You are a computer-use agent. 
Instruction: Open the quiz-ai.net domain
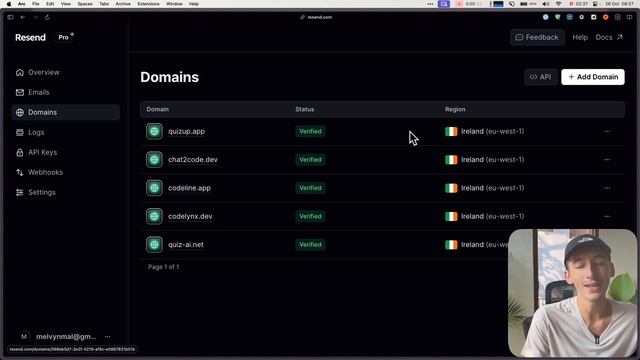[x=186, y=244]
